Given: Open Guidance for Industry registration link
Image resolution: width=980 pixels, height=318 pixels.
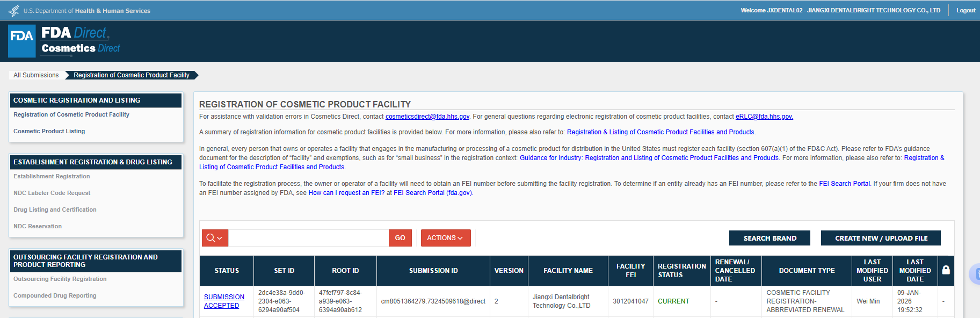Looking at the screenshot, I should [649, 158].
